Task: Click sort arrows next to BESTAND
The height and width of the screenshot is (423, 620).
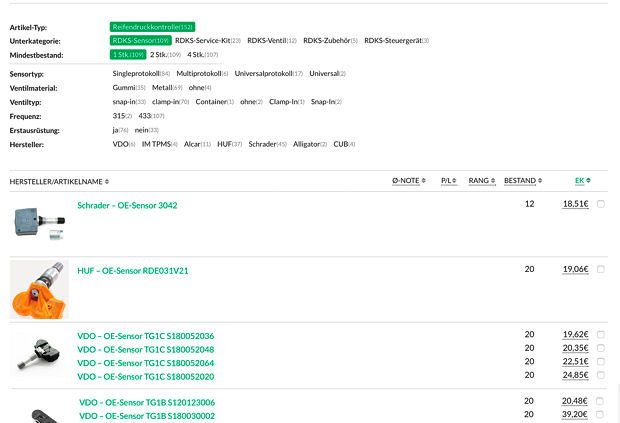Action: pos(540,180)
